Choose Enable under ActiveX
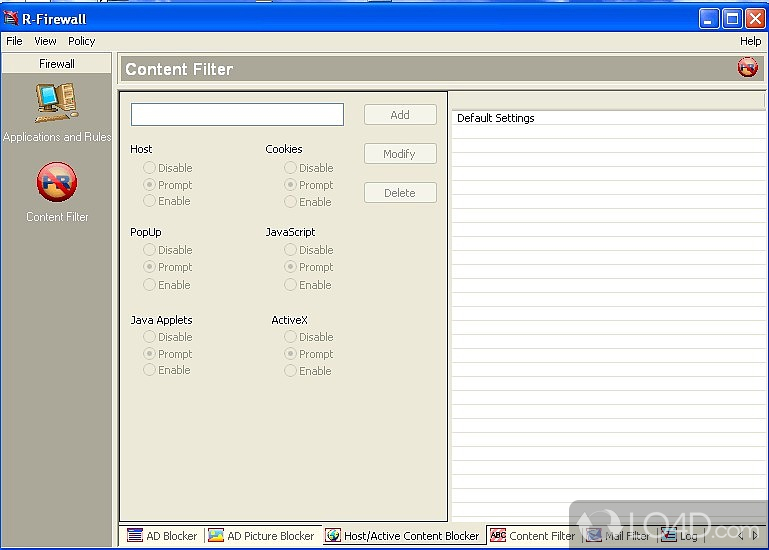The height and width of the screenshot is (550, 769). click(x=291, y=371)
